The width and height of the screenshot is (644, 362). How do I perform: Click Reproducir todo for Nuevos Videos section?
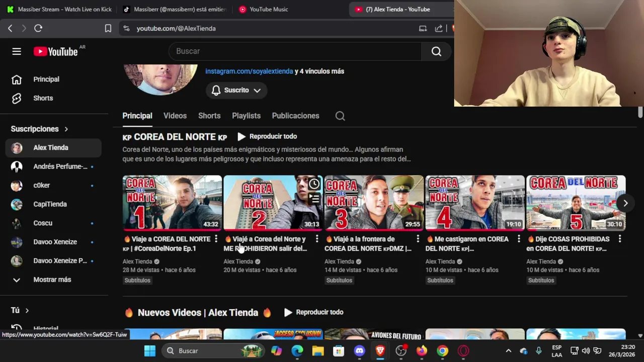point(313,312)
